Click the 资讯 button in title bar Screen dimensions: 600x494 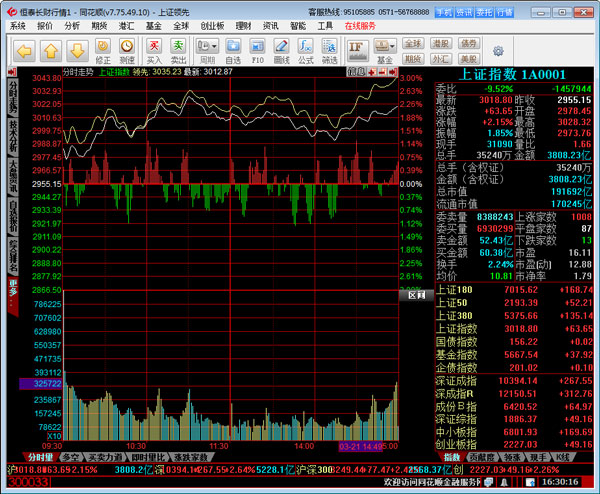[464, 13]
